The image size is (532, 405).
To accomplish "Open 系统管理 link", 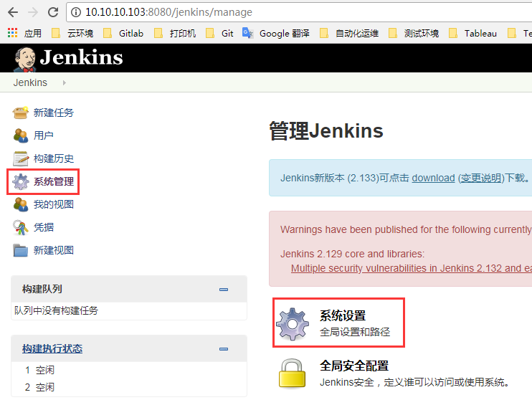I will pos(54,181).
